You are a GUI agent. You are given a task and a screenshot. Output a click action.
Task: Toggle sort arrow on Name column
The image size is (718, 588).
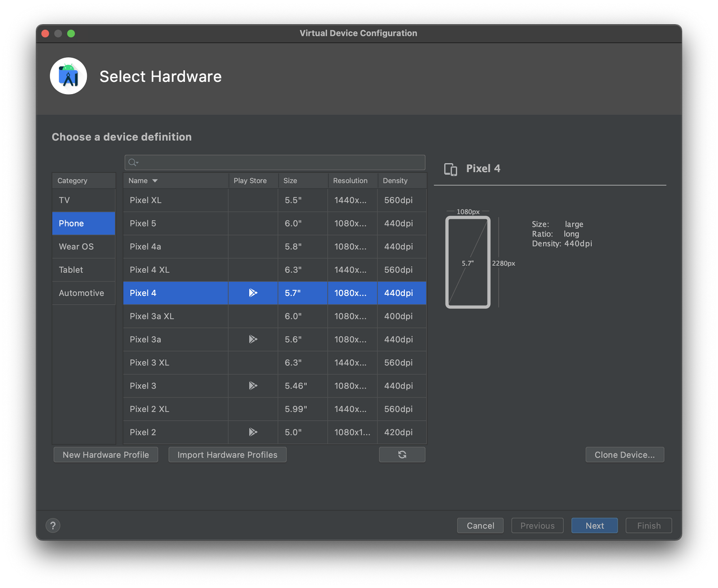tap(155, 180)
